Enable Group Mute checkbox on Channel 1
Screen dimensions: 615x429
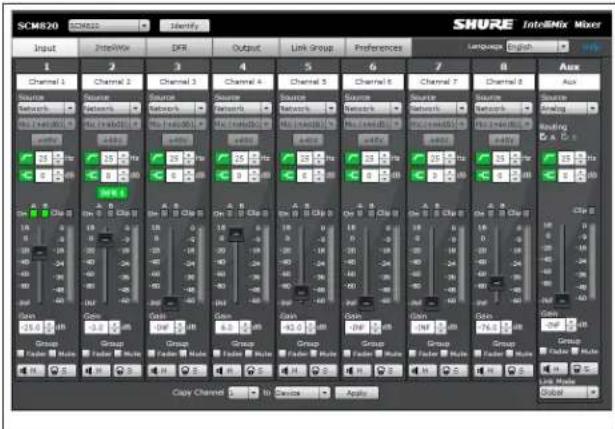53,353
